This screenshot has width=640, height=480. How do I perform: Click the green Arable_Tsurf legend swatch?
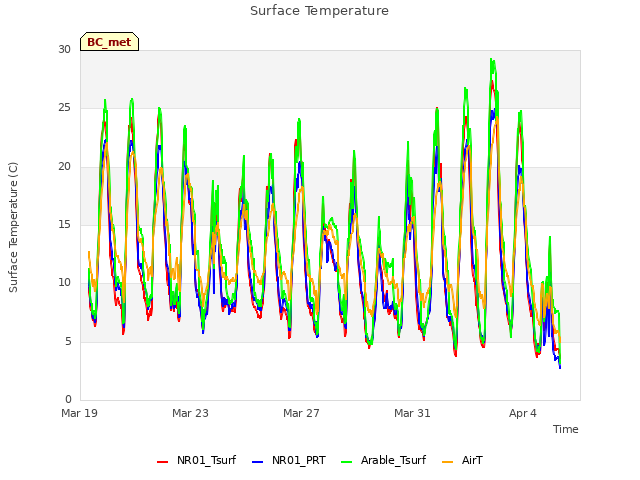[x=347, y=462]
